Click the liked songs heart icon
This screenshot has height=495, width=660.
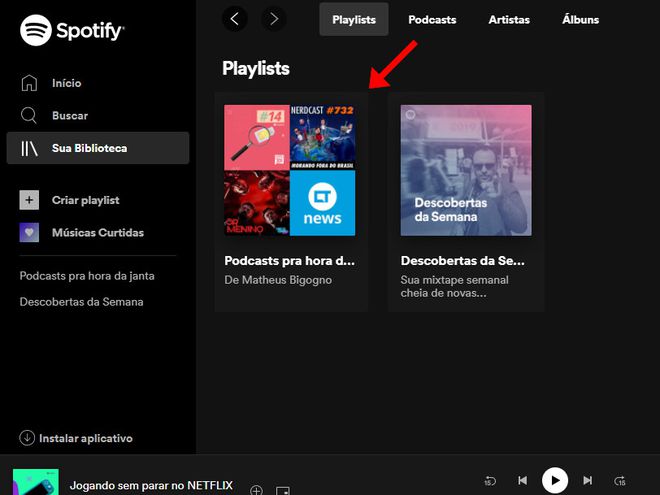[x=29, y=232]
